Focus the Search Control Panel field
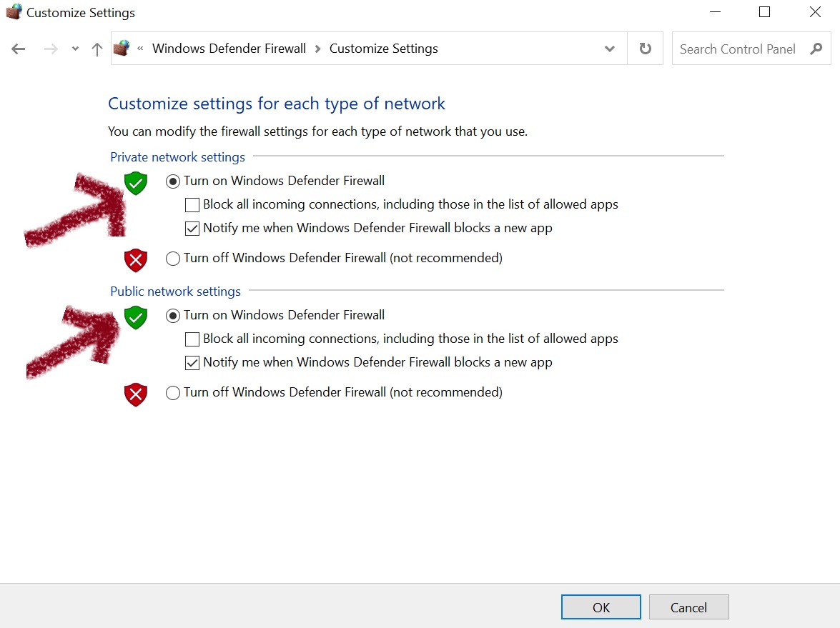 pos(751,49)
